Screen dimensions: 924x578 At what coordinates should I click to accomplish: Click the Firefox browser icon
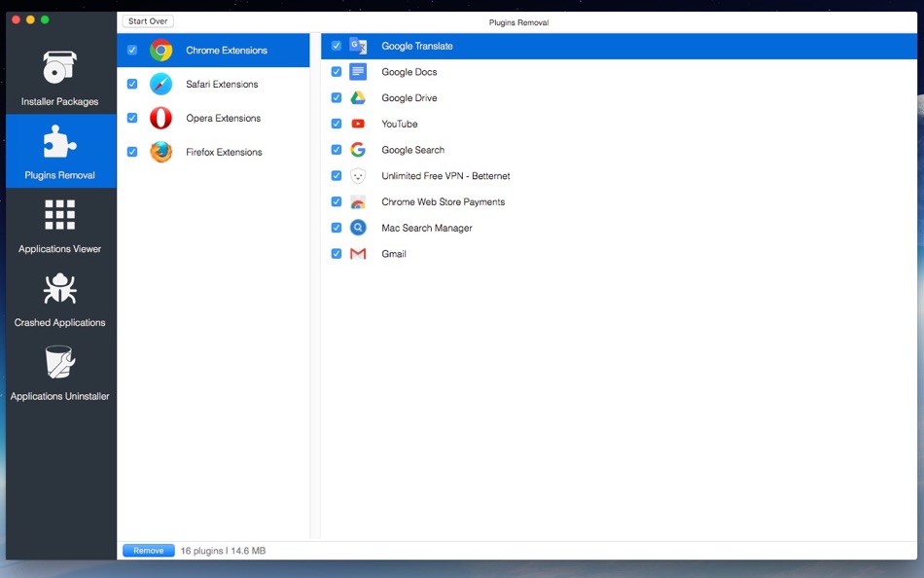pos(160,153)
